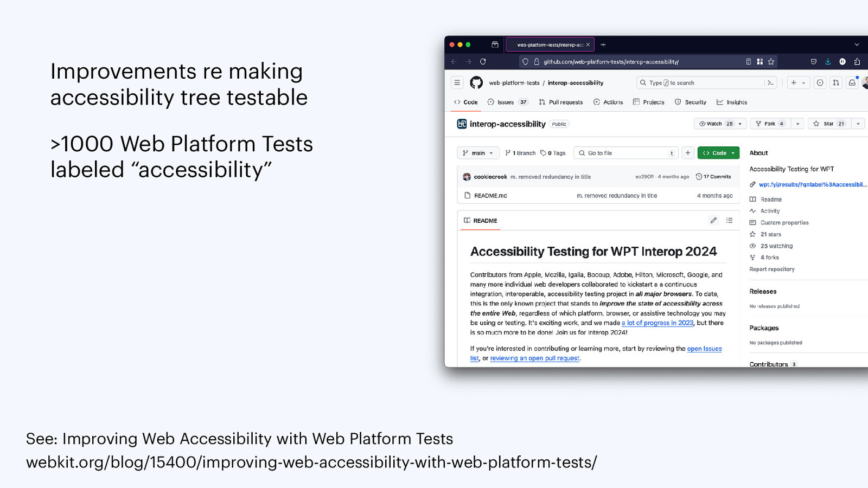Screen dimensions: 868x488
Task: Open 'a lot of progress in 2023' link
Action: 658,323
